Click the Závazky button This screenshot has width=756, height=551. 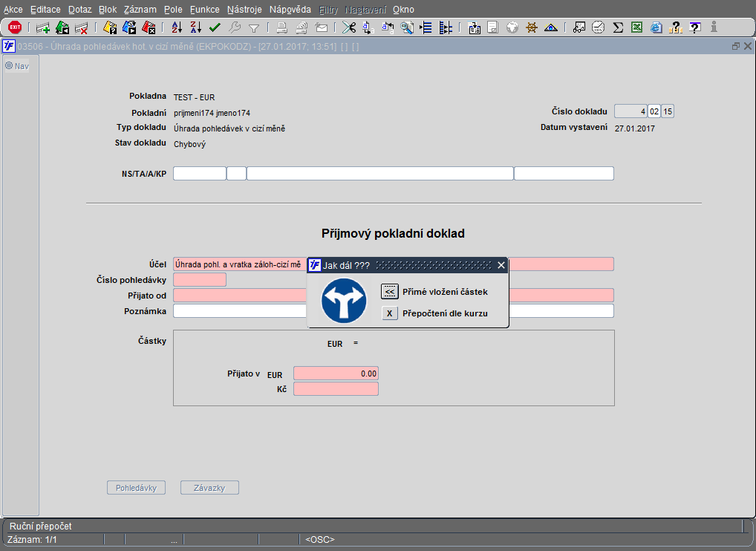point(209,488)
